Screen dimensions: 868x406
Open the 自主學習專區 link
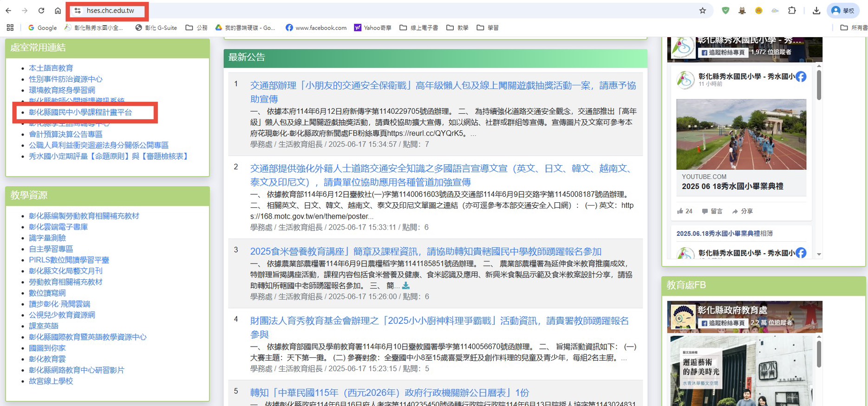(51, 249)
